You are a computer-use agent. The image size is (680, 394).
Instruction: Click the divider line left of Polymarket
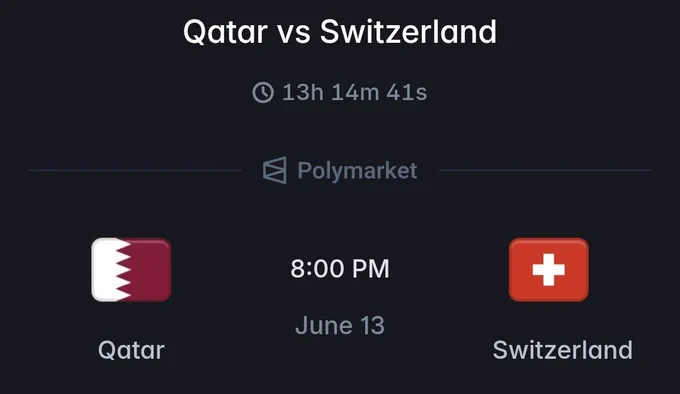[x=135, y=170]
